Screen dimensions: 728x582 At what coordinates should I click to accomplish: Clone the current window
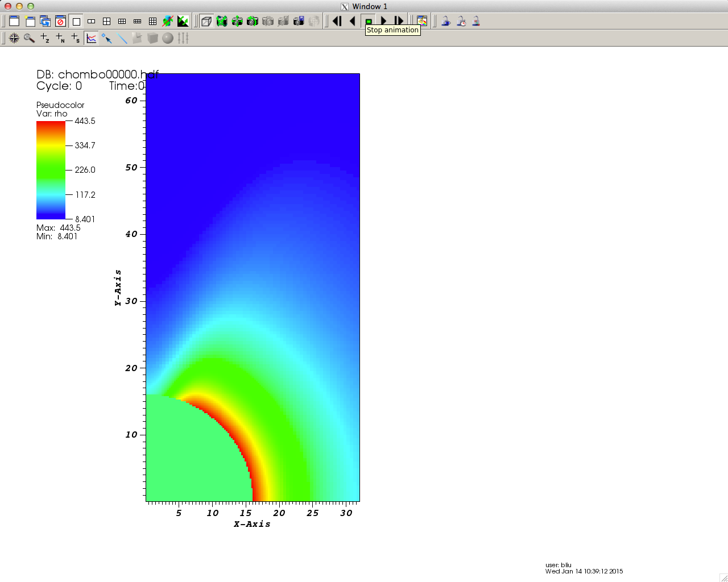[x=30, y=21]
